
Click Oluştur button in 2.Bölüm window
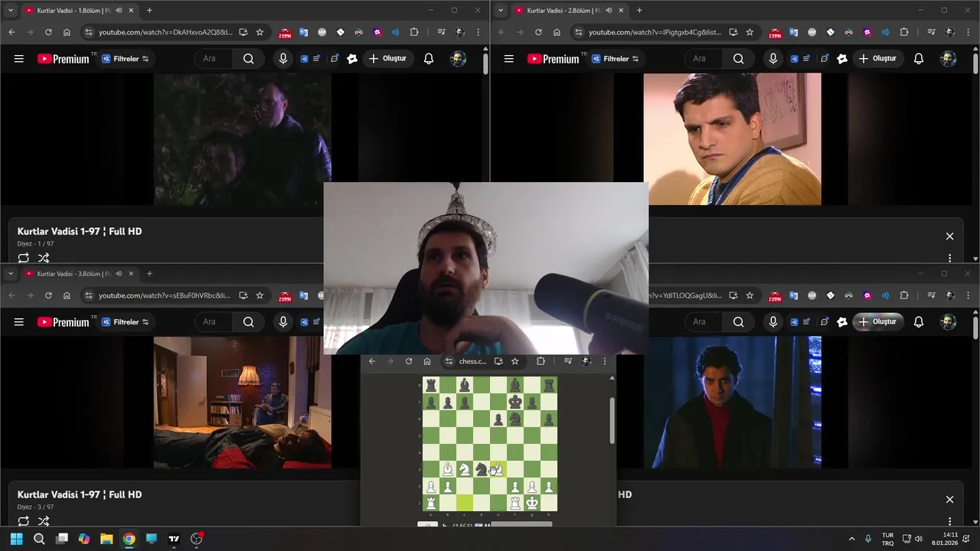[877, 59]
